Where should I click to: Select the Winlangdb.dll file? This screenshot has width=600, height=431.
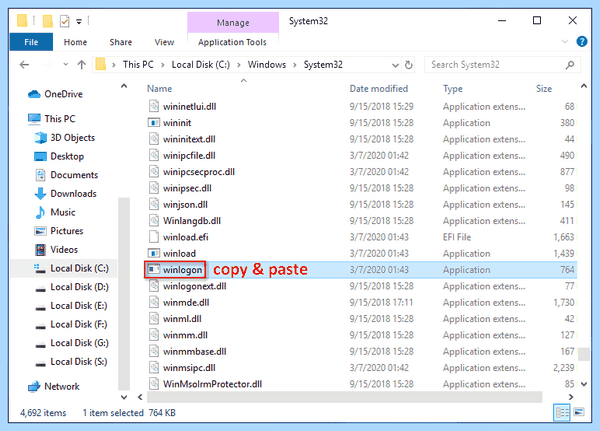(192, 221)
